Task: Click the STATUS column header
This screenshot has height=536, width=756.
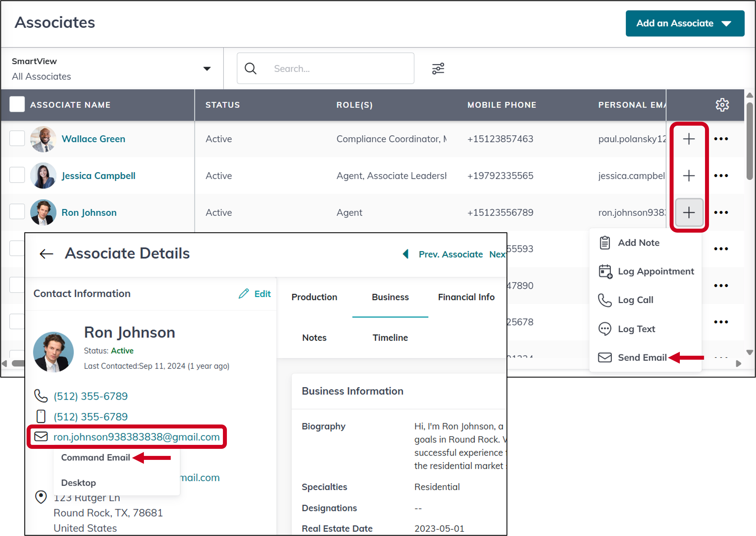Action: pos(223,105)
